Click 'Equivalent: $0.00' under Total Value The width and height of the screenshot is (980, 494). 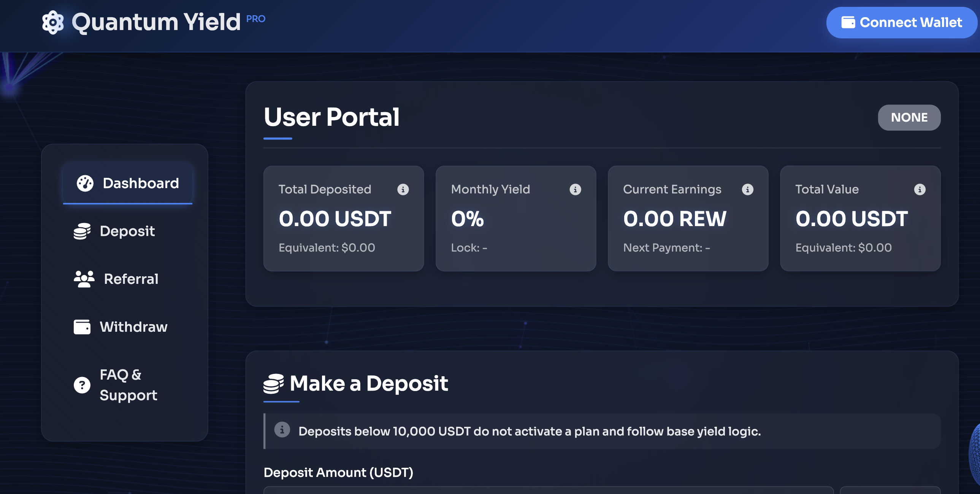(x=844, y=248)
